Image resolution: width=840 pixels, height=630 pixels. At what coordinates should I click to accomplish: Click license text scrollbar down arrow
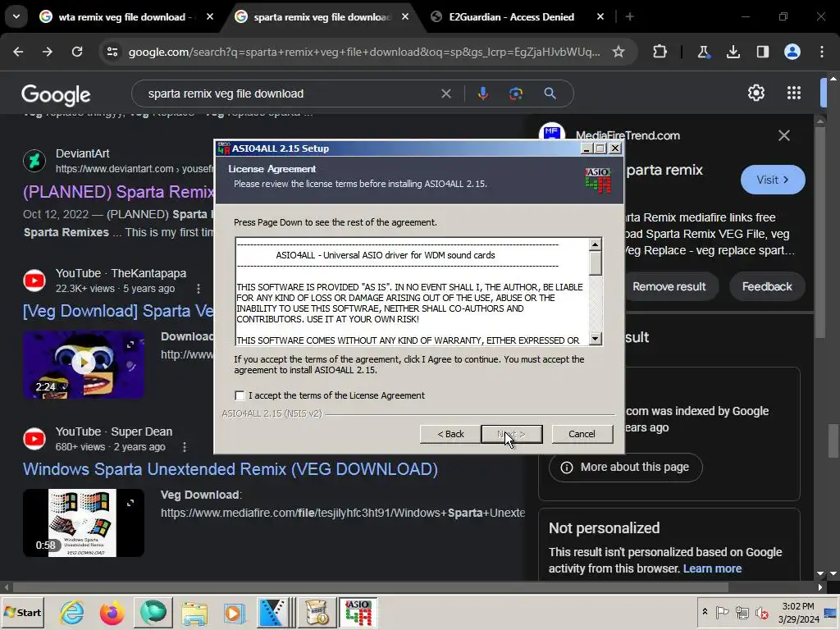click(596, 339)
